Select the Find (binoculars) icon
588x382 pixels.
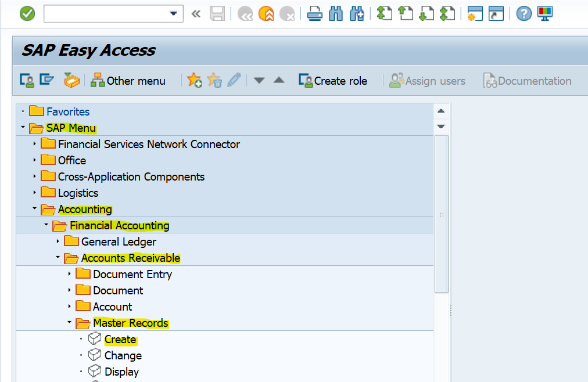coord(335,13)
